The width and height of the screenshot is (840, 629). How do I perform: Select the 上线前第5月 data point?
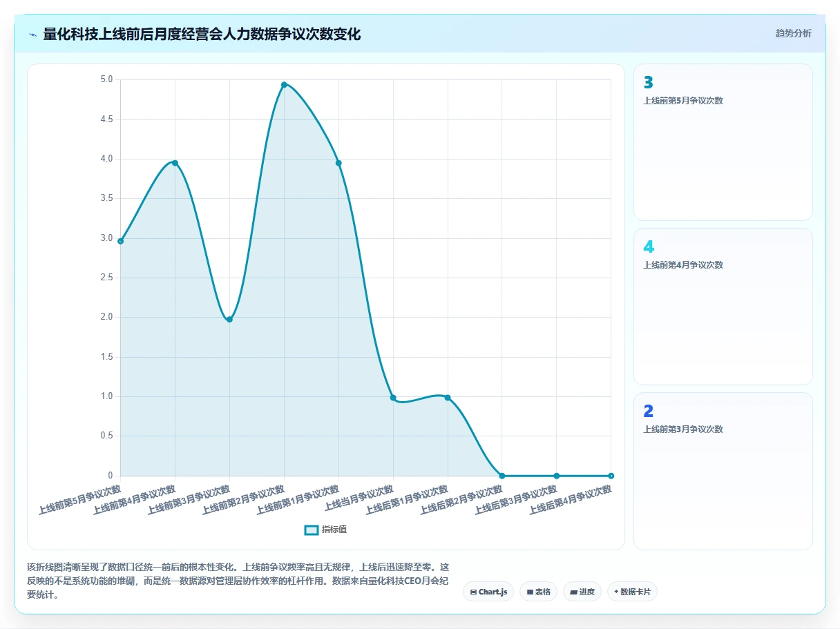click(x=120, y=241)
